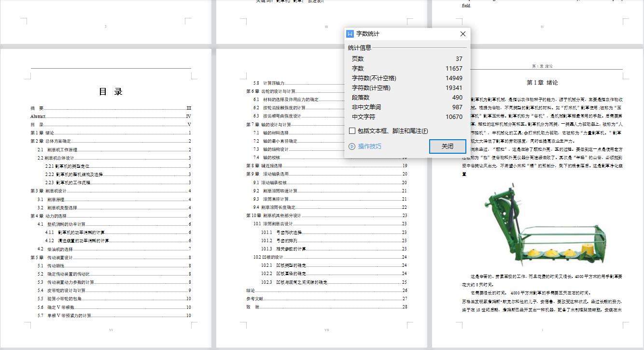Click the 关闭 button in the dialog
This screenshot has height=350, width=644.
coord(447,146)
